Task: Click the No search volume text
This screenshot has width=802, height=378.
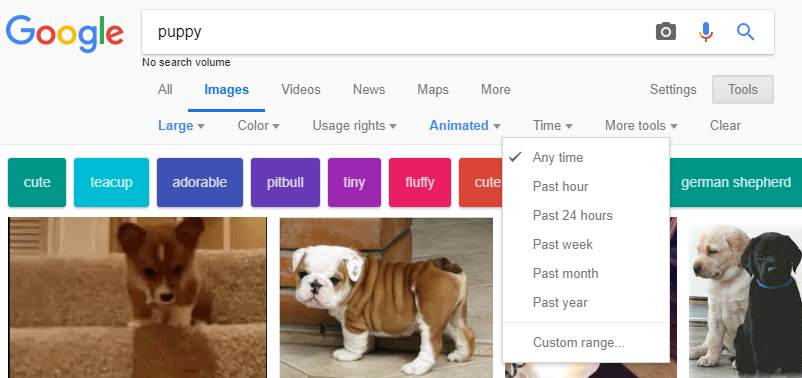Action: pos(186,62)
